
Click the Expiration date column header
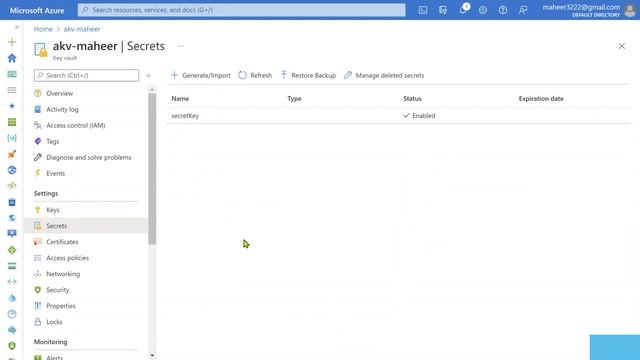[541, 99]
